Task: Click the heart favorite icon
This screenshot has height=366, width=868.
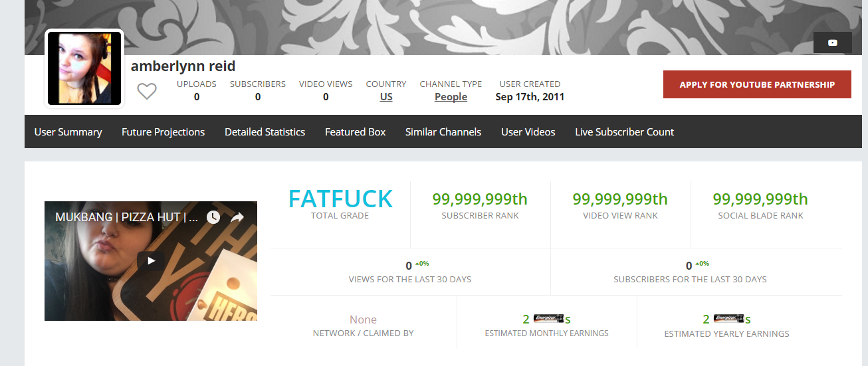Action: click(147, 91)
